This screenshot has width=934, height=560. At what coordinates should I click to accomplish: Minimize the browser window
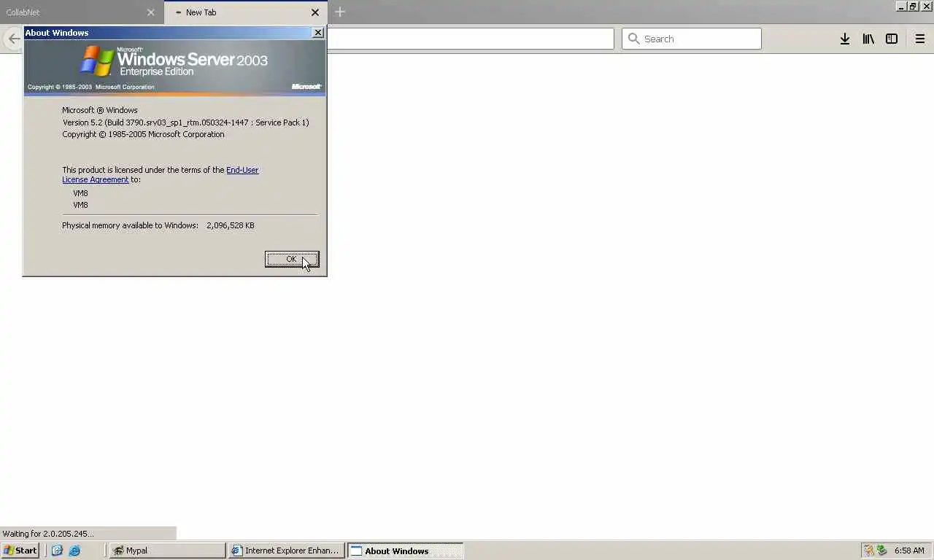click(901, 6)
